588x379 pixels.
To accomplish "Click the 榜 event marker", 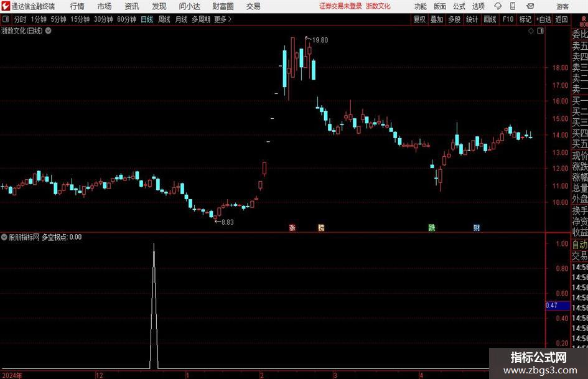I will (321, 227).
